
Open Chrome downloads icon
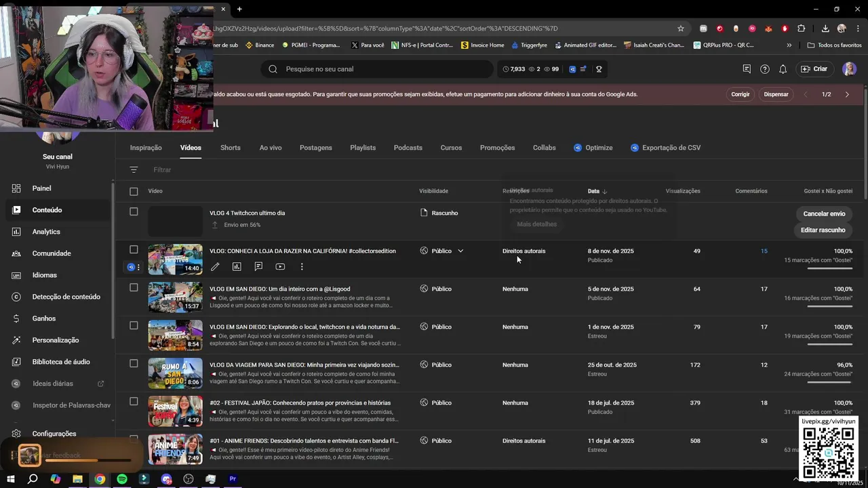[825, 28]
